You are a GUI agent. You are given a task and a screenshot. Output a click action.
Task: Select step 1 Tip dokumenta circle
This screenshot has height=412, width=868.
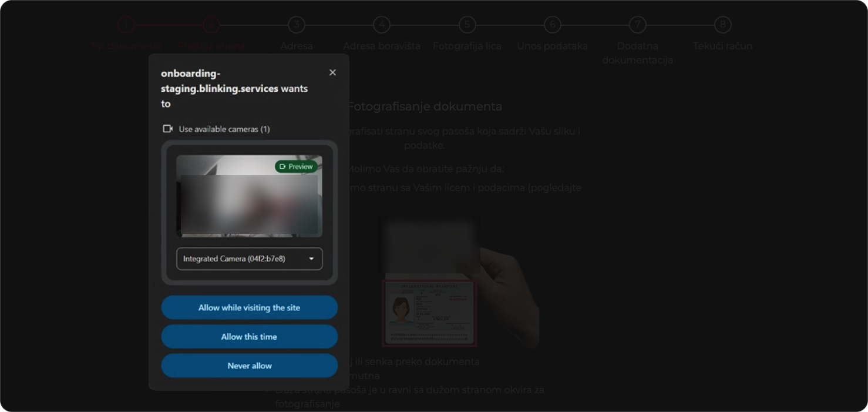click(x=126, y=25)
